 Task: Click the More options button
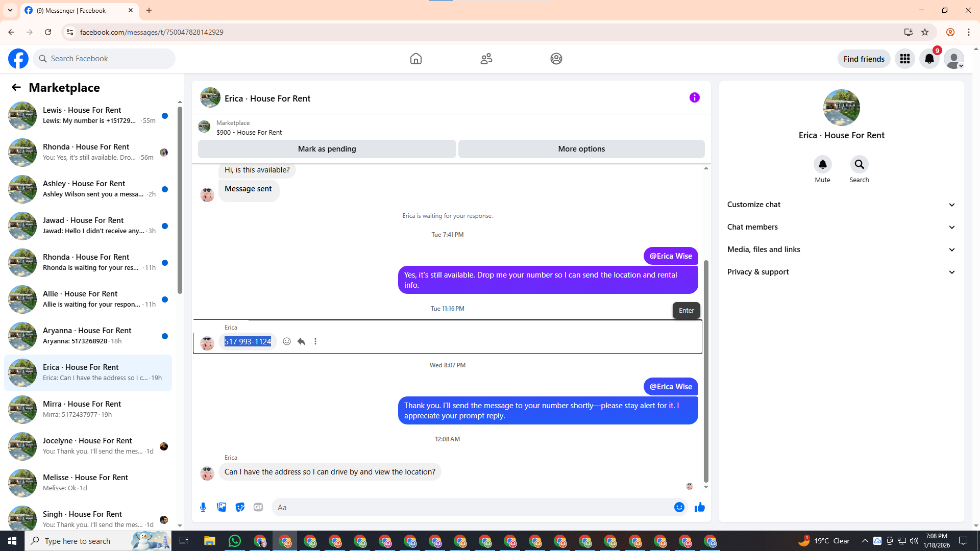point(581,149)
